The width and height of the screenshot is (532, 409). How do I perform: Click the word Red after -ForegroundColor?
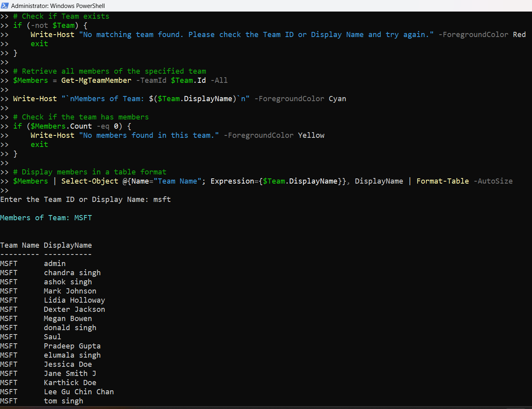(x=519, y=35)
